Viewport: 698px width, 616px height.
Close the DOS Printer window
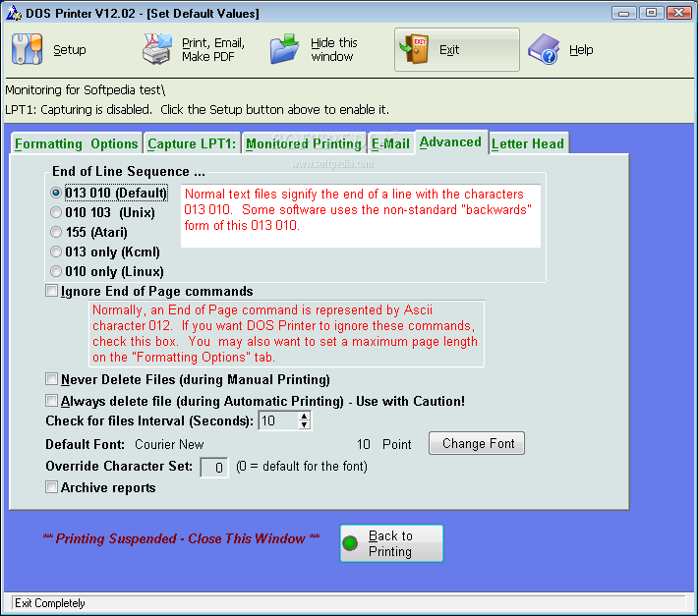[x=678, y=13]
